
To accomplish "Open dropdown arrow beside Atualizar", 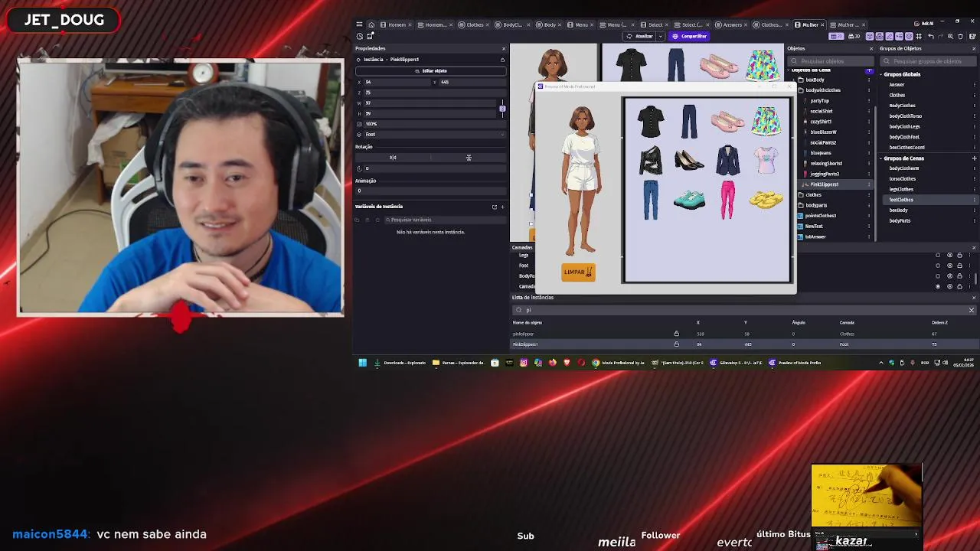I will point(660,36).
